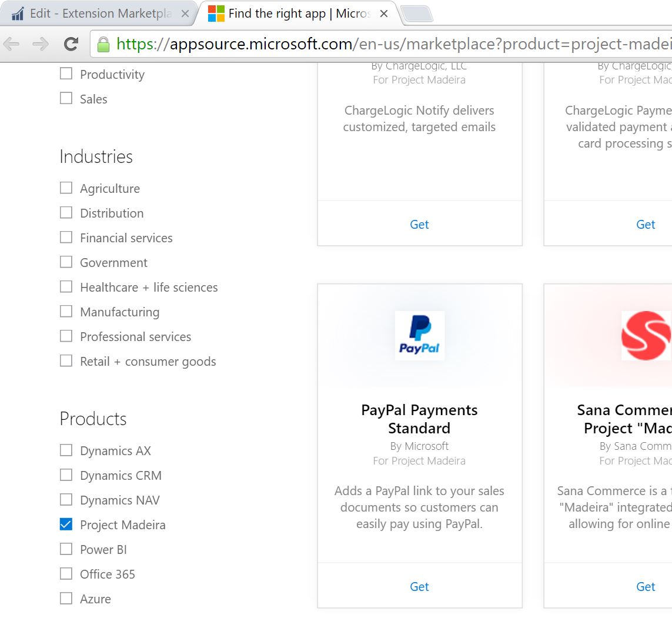Tick the Distribution industry checkbox
The width and height of the screenshot is (672, 618).
pyautogui.click(x=66, y=213)
